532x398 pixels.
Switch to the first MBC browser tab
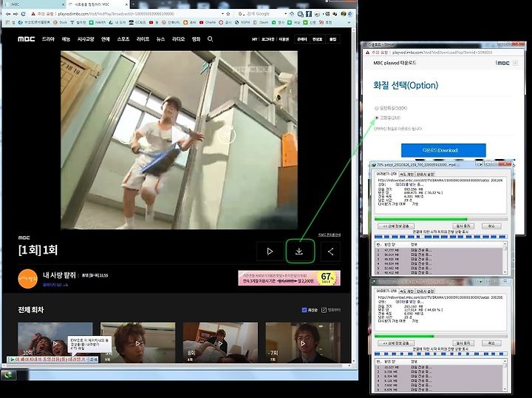[x=33, y=4]
